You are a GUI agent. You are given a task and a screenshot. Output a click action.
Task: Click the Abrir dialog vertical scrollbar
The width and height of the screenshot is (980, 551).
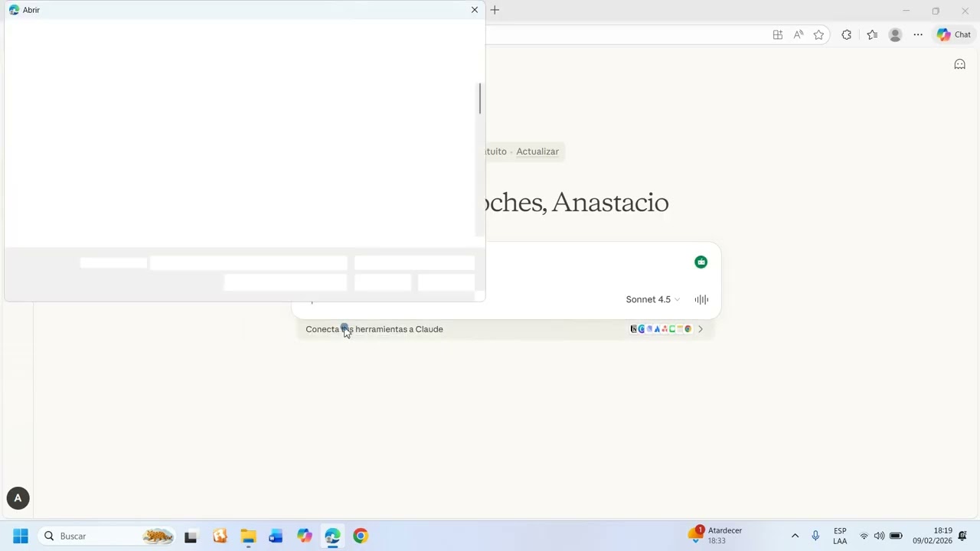(480, 99)
